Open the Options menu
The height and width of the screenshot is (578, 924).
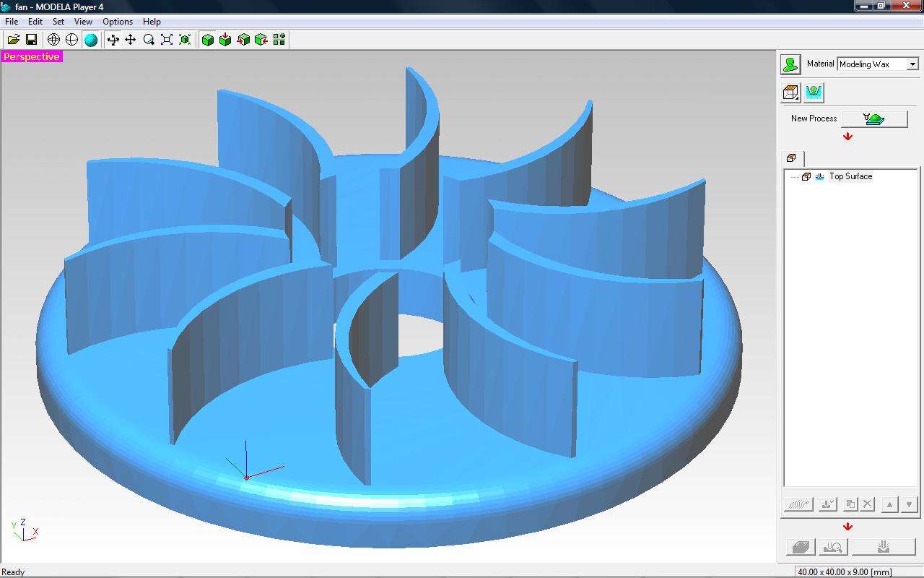pos(118,22)
